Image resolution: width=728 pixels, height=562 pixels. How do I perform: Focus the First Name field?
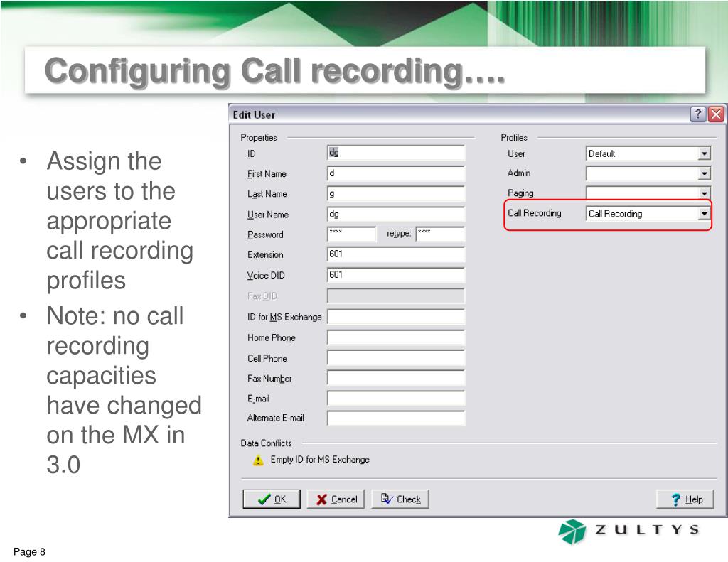396,173
